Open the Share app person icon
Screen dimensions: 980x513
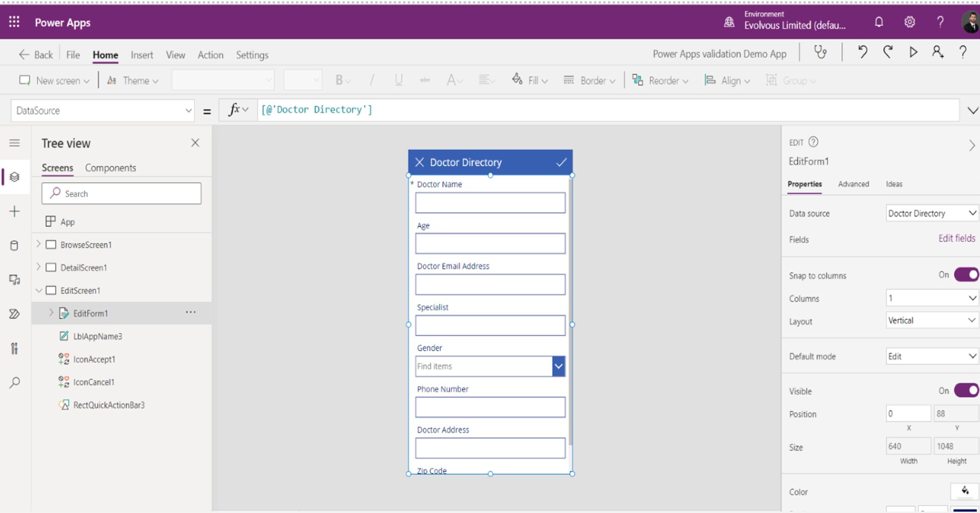(938, 52)
